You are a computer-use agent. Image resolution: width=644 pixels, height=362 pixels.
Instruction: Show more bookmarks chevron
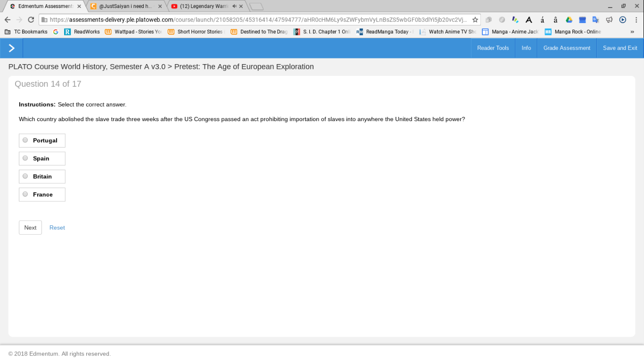coord(632,32)
